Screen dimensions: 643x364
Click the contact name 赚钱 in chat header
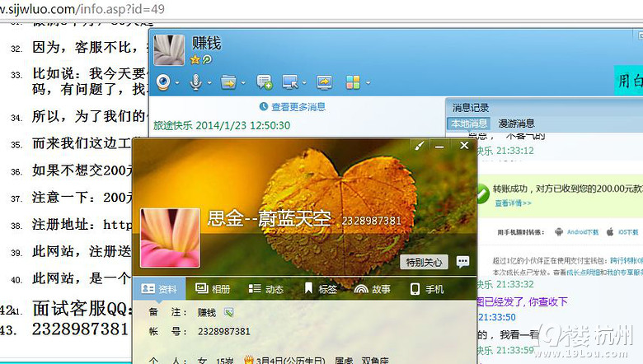tap(206, 43)
